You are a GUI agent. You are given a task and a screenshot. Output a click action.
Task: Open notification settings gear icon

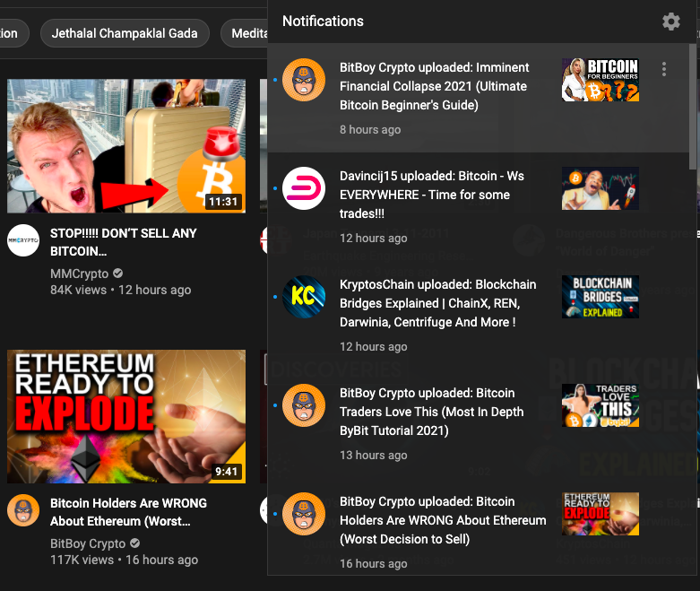tap(670, 22)
